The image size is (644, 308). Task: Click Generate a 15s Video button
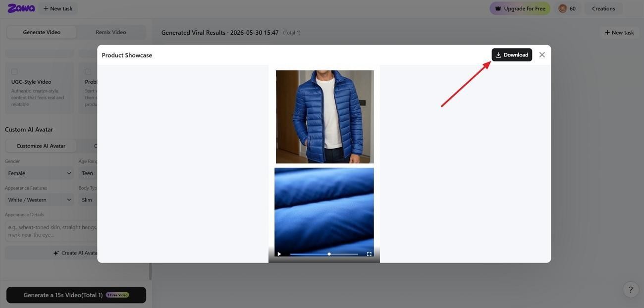click(x=76, y=295)
